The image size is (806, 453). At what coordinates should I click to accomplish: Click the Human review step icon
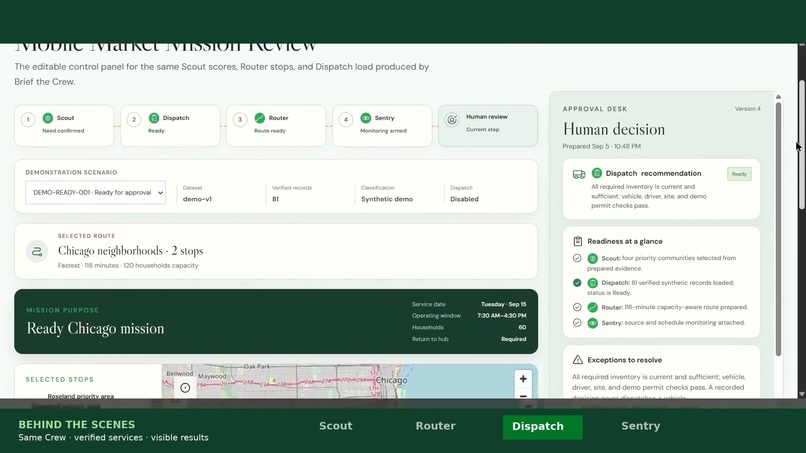tap(452, 120)
